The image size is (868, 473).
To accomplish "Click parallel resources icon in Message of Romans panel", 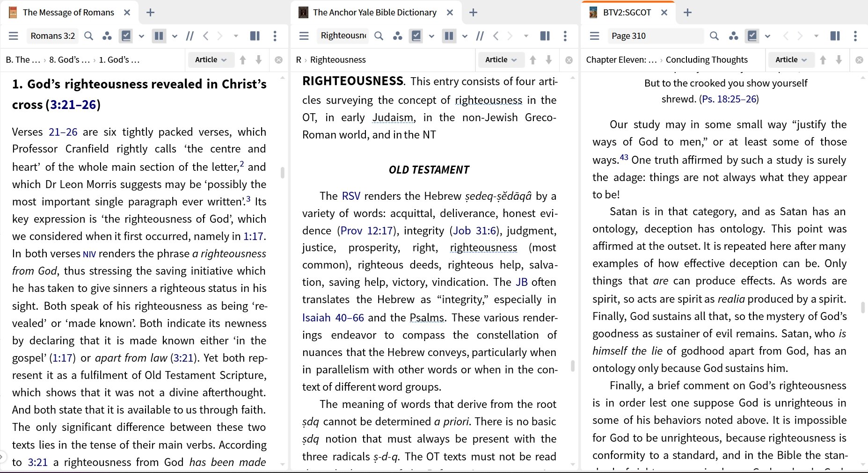I will pyautogui.click(x=190, y=36).
